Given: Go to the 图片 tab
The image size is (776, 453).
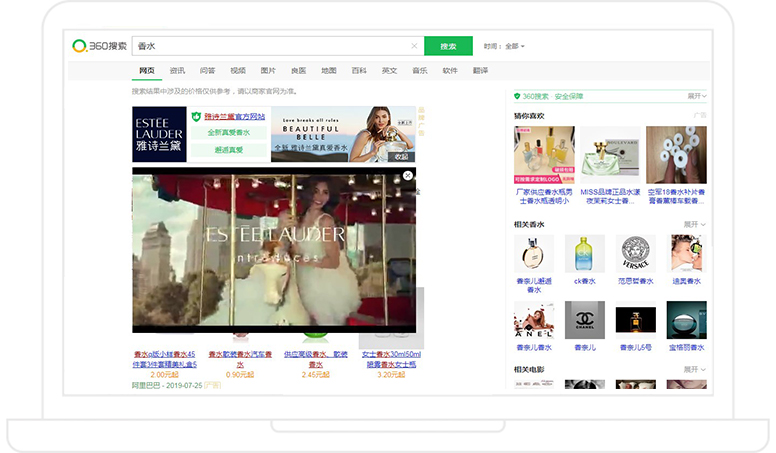Looking at the screenshot, I should 268,70.
